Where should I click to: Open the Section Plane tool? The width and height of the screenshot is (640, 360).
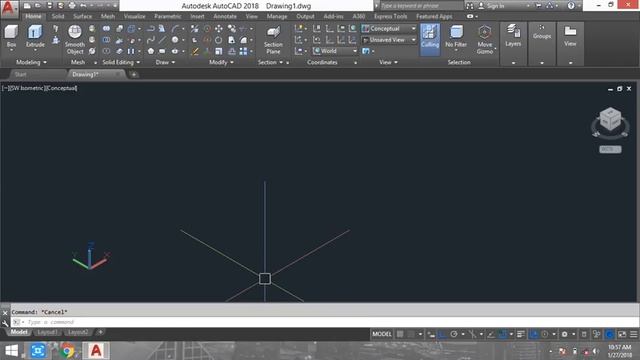(273, 39)
